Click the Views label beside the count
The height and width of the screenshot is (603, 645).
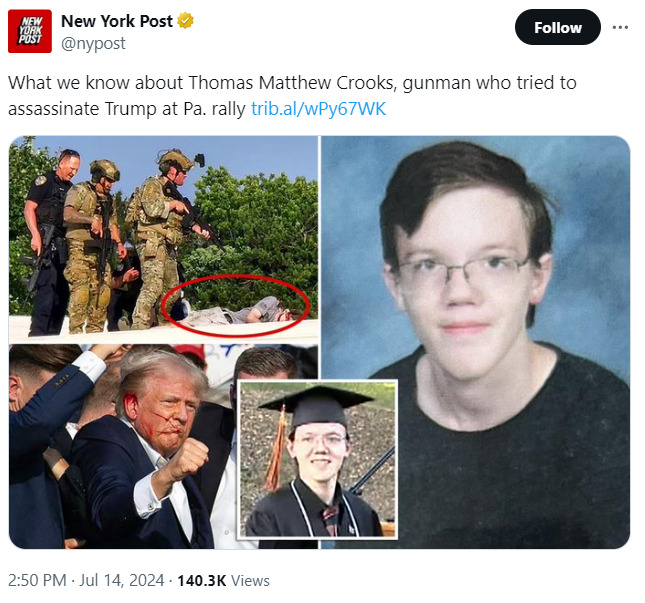click(250, 580)
